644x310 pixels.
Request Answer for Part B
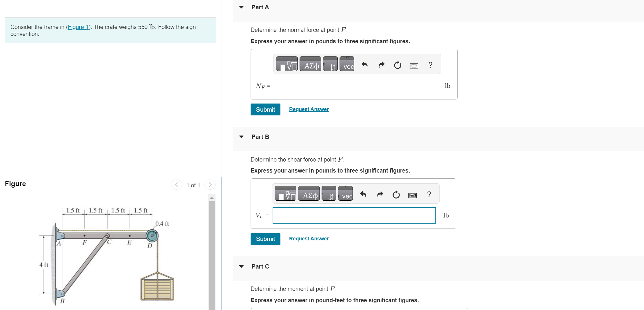pyautogui.click(x=309, y=239)
